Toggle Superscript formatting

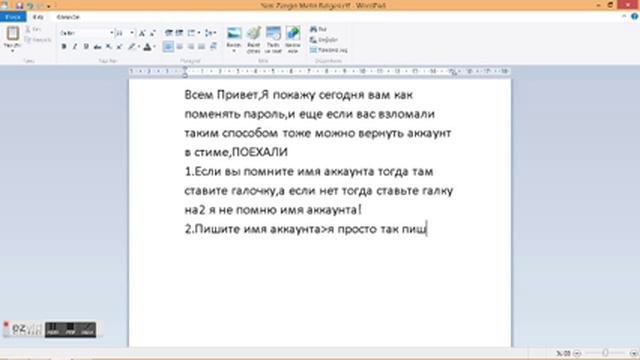(120, 47)
